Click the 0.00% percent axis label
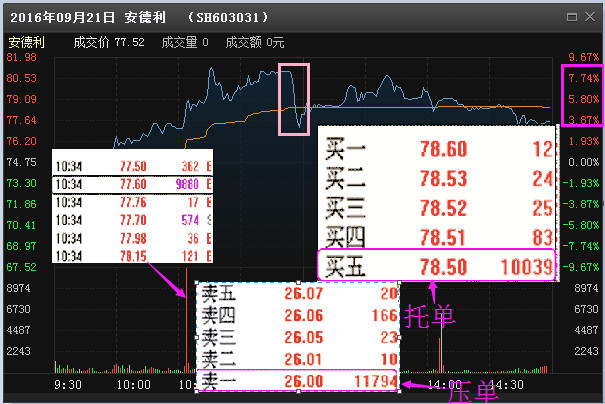 583,162
